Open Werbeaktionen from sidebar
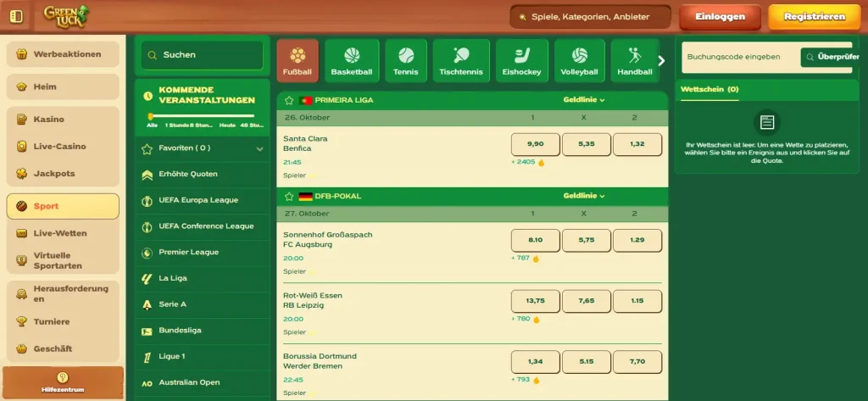 point(63,54)
